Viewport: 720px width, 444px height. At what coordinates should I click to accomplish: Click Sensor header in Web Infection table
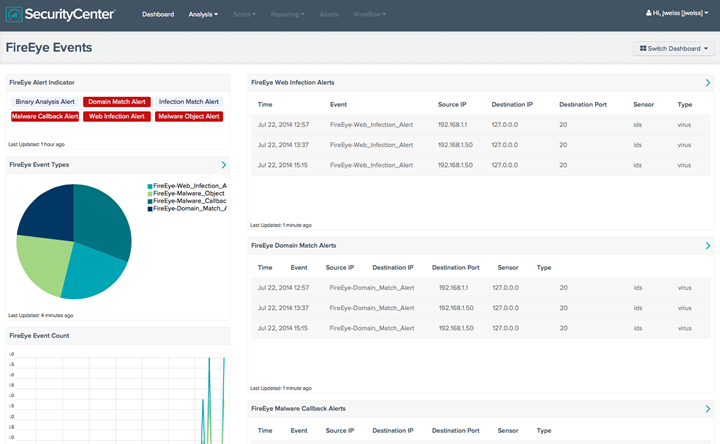point(643,105)
